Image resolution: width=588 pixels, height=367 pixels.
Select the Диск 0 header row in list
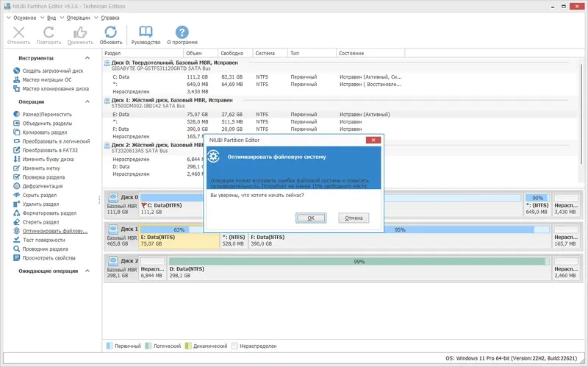click(x=340, y=65)
